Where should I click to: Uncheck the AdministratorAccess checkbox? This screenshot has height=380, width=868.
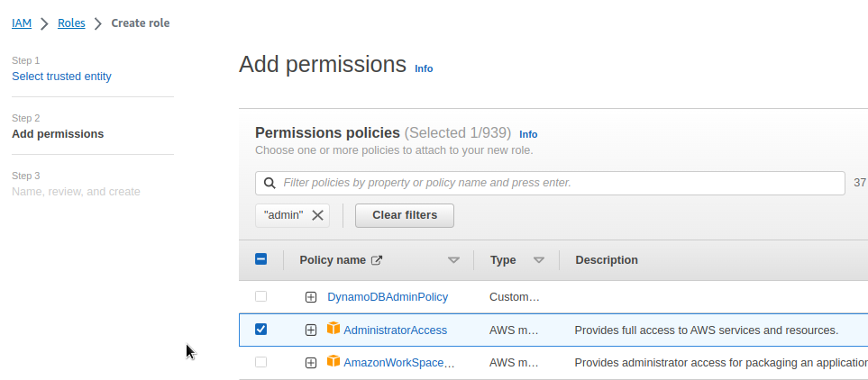260,329
